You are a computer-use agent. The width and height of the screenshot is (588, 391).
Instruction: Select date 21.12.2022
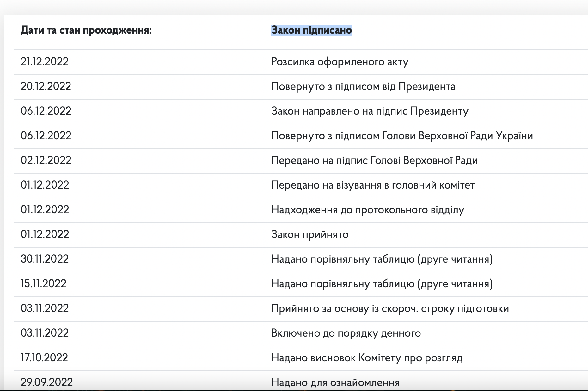(x=45, y=61)
